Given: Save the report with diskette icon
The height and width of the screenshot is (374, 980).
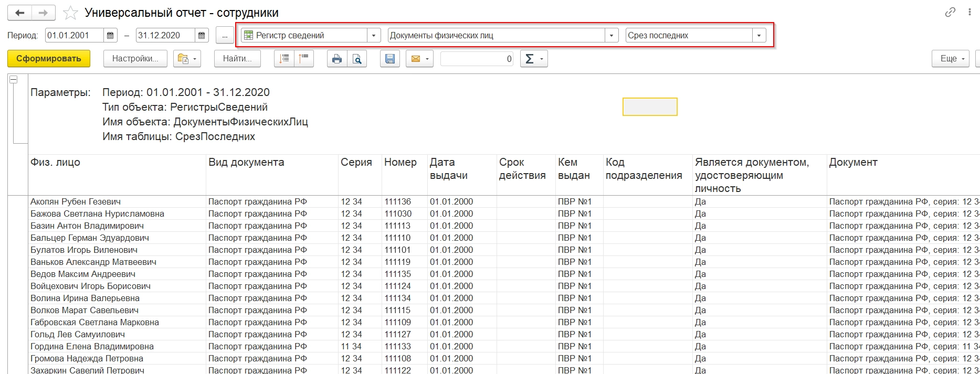Looking at the screenshot, I should [x=390, y=59].
